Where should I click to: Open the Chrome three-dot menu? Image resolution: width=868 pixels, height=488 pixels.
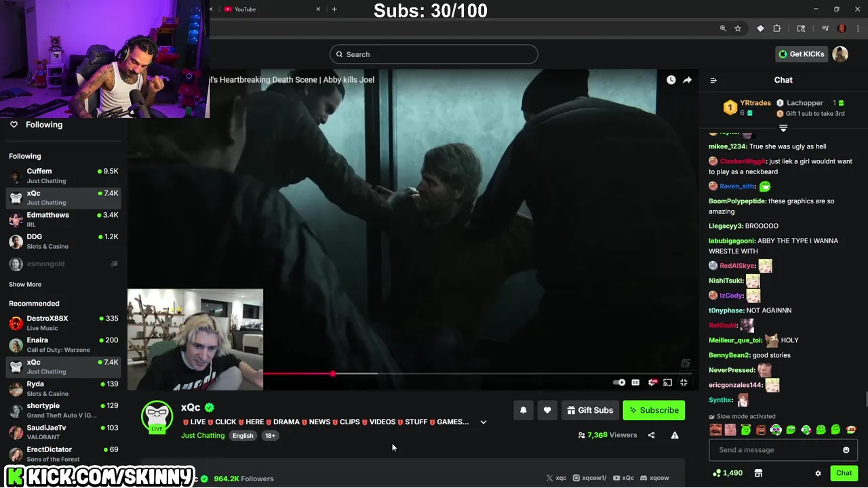coord(858,28)
